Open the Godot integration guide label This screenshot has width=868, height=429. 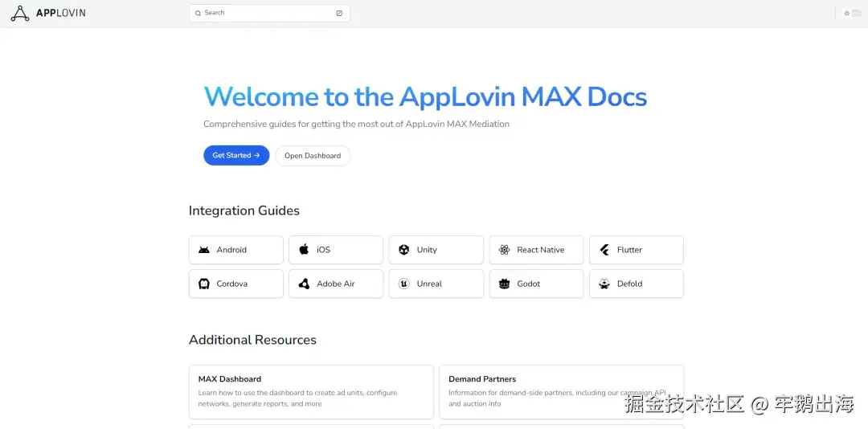click(x=529, y=284)
